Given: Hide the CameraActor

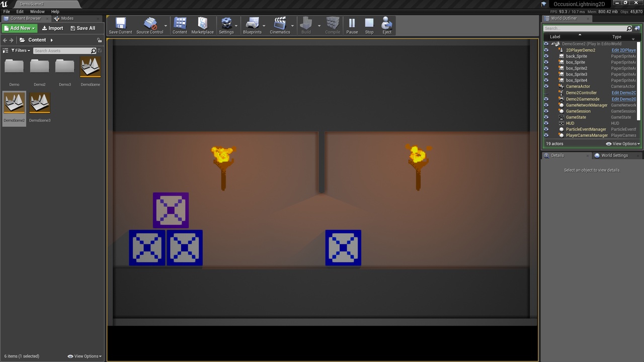Looking at the screenshot, I should click(x=546, y=86).
